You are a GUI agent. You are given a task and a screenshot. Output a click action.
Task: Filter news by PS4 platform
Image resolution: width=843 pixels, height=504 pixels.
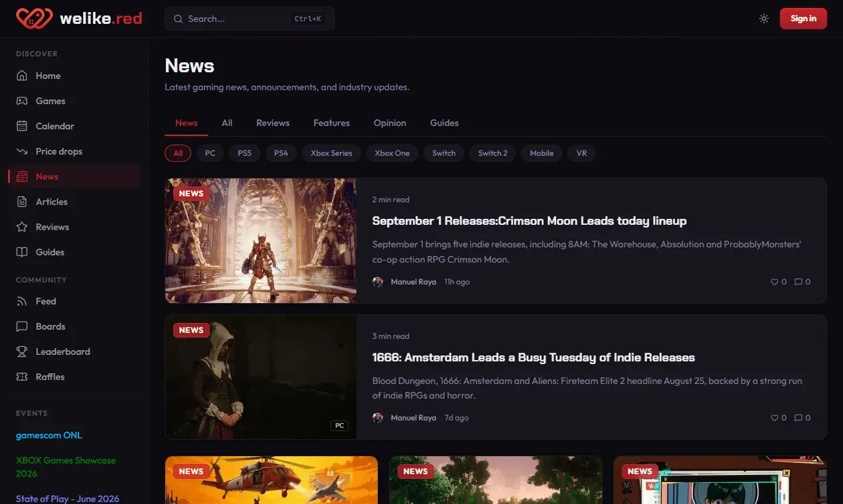click(x=281, y=153)
